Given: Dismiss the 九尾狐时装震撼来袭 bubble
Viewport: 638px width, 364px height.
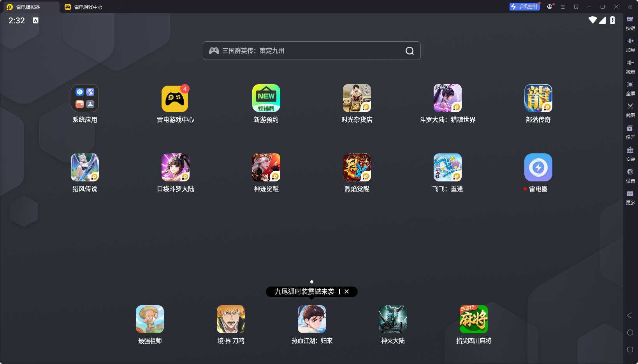Looking at the screenshot, I should (346, 292).
